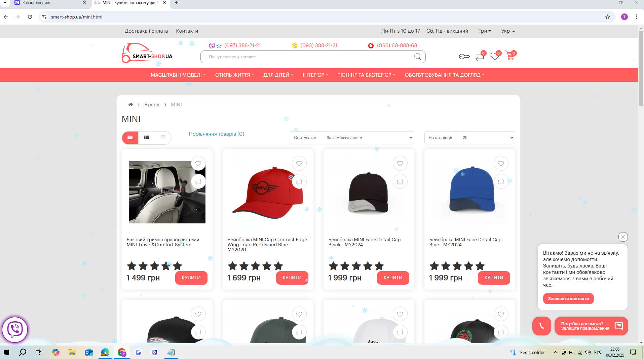This screenshot has width=644, height=359.
Task: Open the shopping cart icon
Action: (510, 56)
